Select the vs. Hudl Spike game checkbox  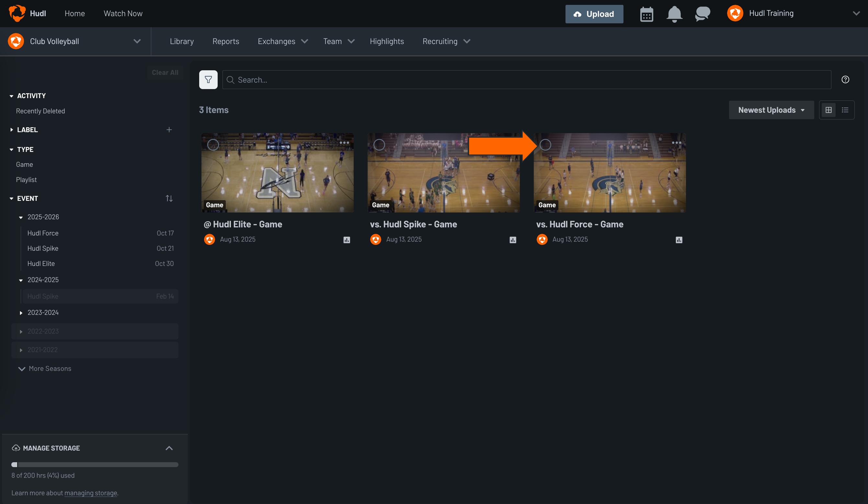tap(379, 145)
